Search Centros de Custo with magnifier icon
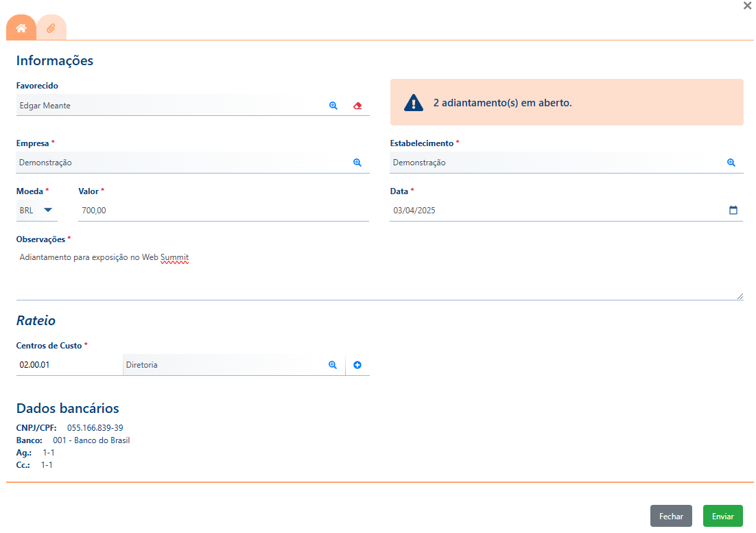 [x=333, y=365]
